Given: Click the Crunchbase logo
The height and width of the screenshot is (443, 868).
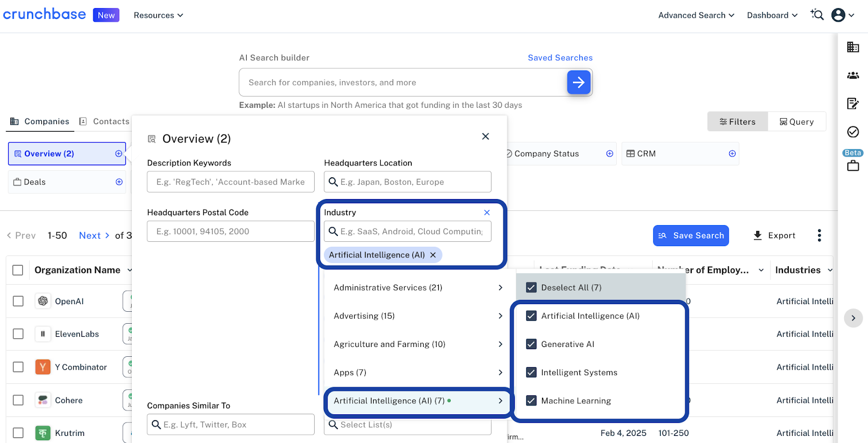Looking at the screenshot, I should point(44,14).
